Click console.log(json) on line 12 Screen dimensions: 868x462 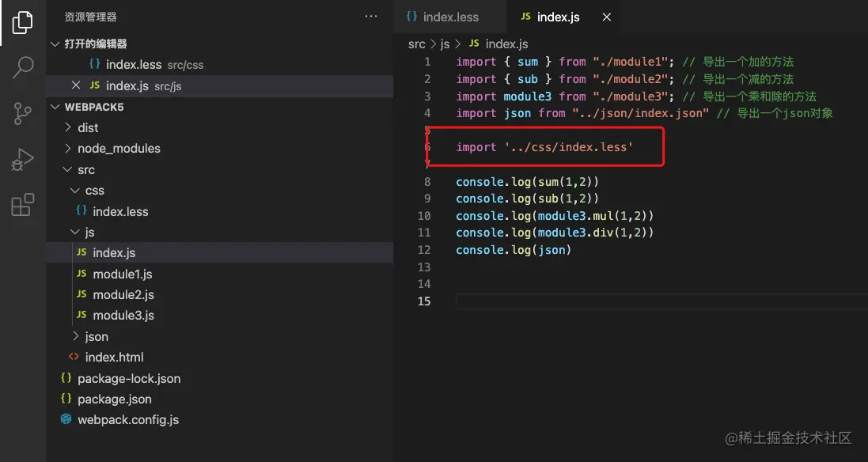pyautogui.click(x=514, y=250)
